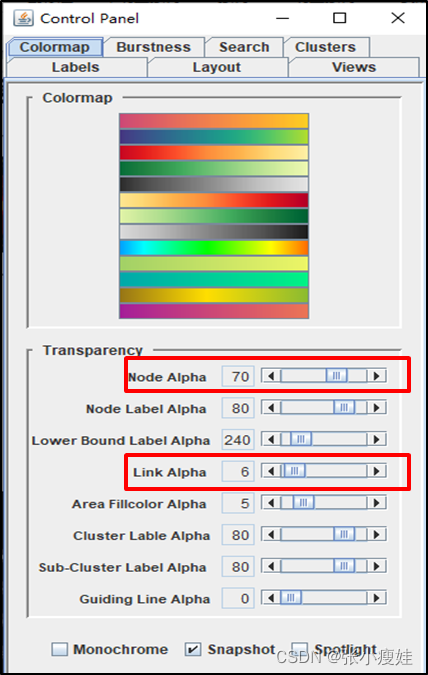The image size is (428, 675).
Task: Click the Node Label Alpha slider thumb
Action: point(344,407)
